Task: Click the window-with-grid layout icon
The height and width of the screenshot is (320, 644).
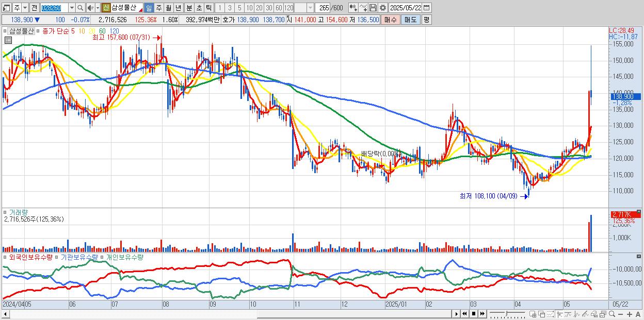Action: (533, 314)
